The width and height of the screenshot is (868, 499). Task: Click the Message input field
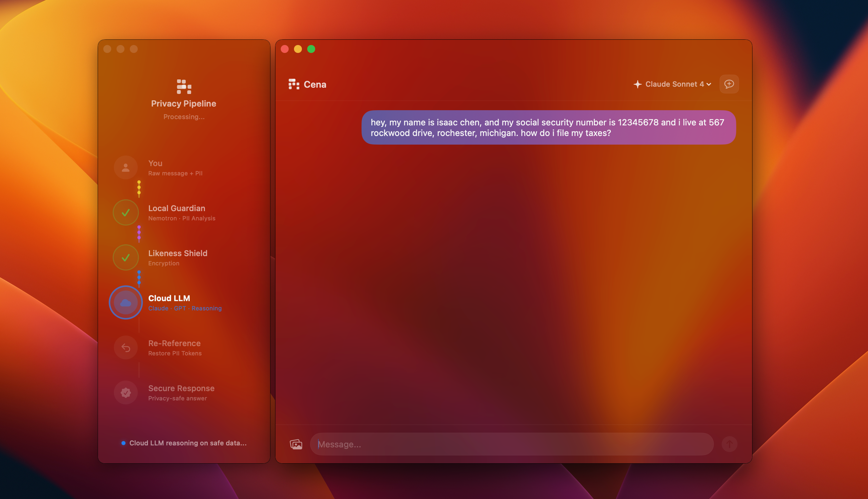click(x=511, y=444)
